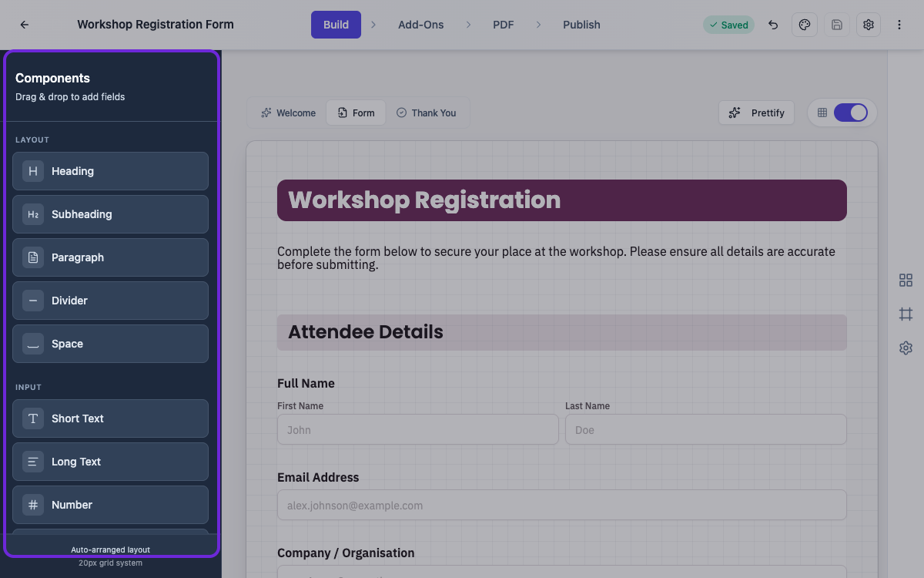Image resolution: width=924 pixels, height=578 pixels.
Task: Open the Thank You page tab
Action: [426, 113]
